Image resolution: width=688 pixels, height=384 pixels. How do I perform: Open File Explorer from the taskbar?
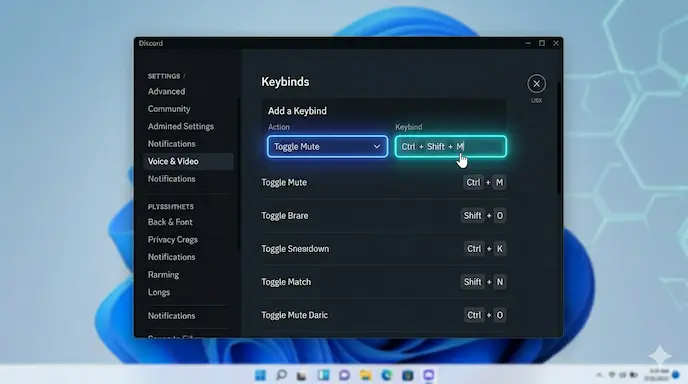click(x=366, y=375)
